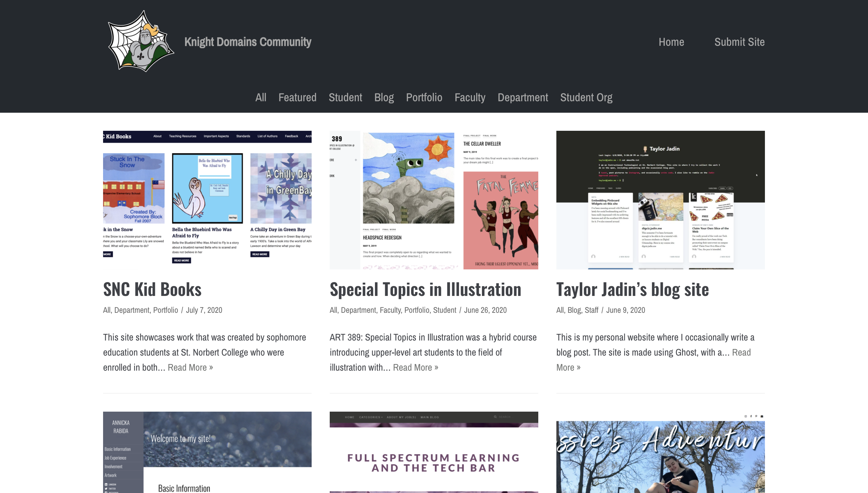Show Department sites
Viewport: 868px width, 493px height.
click(522, 98)
